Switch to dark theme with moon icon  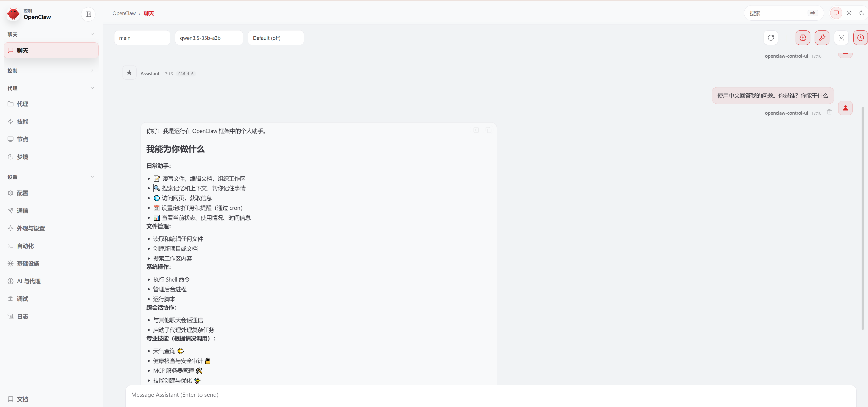(862, 13)
